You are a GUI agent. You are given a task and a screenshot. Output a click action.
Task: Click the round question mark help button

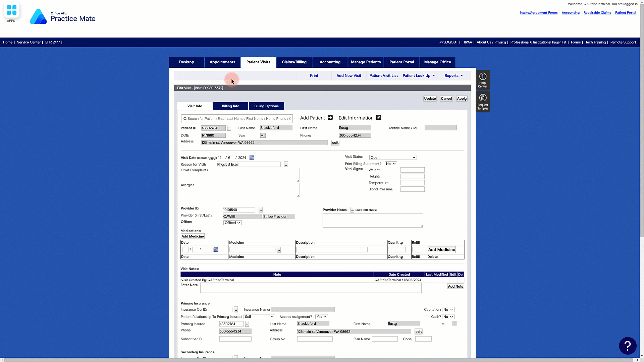(x=628, y=346)
